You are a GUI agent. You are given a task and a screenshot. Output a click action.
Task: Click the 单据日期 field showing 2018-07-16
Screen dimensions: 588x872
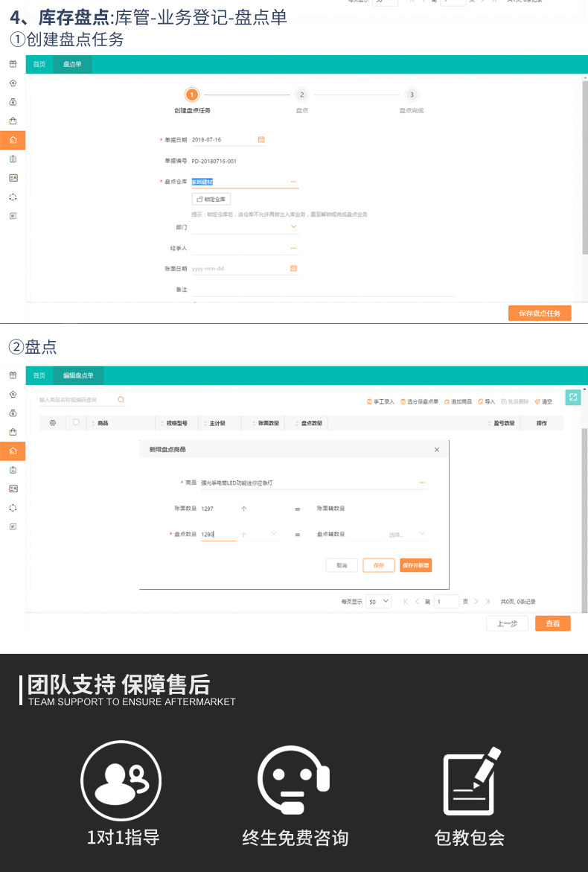pos(229,139)
